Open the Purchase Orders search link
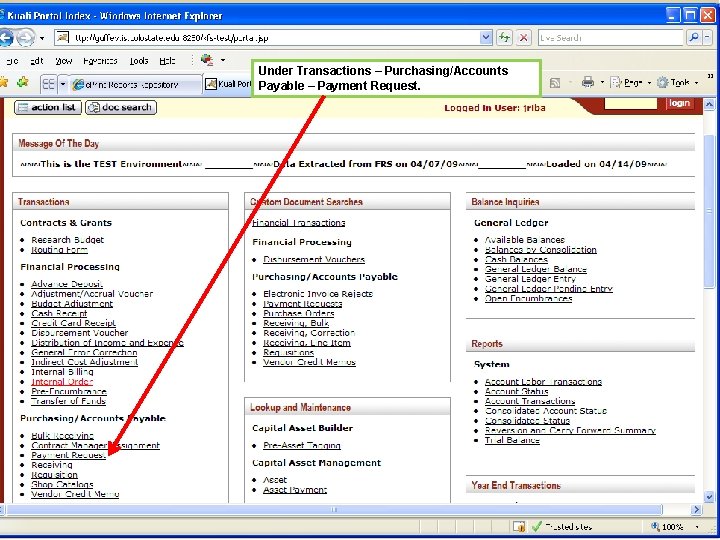Screen dimensions: 720x540 click(298, 314)
